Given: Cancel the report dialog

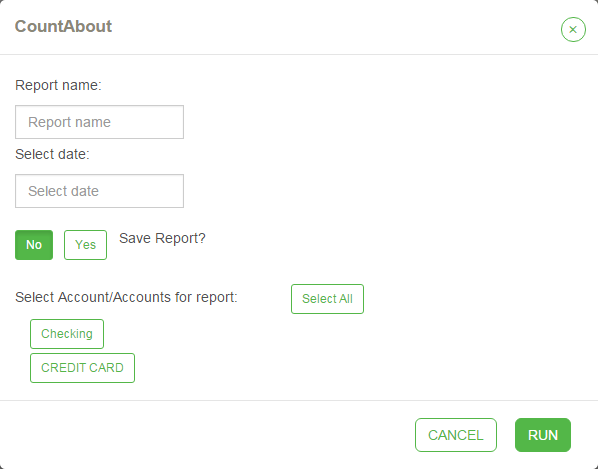Looking at the screenshot, I should point(455,435).
